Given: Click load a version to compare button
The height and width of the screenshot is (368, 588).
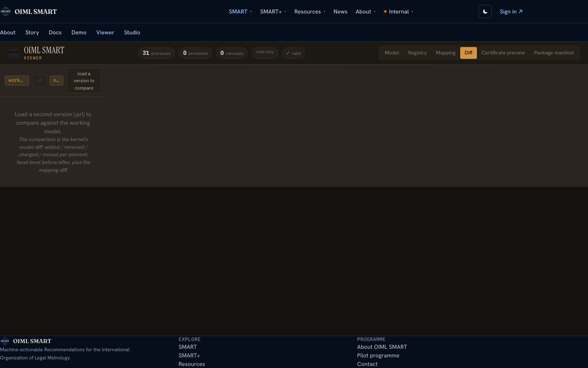Looking at the screenshot, I should [x=84, y=81].
